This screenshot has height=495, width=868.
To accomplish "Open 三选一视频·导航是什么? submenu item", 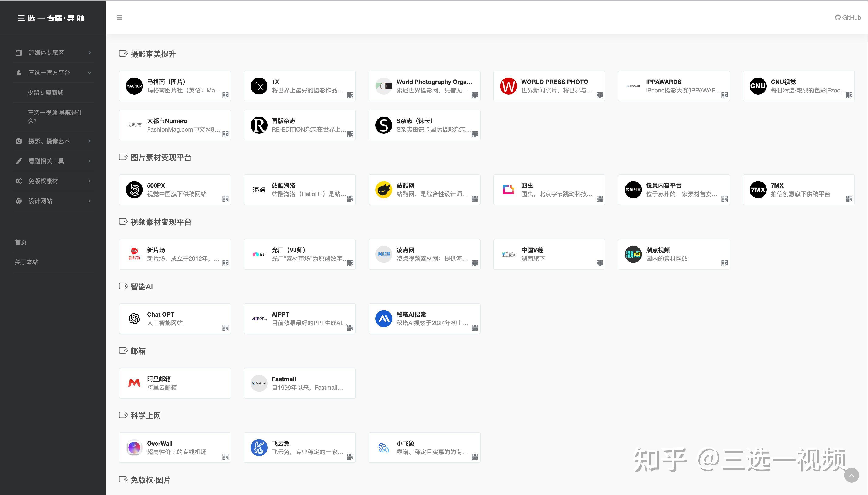I will pos(55,117).
